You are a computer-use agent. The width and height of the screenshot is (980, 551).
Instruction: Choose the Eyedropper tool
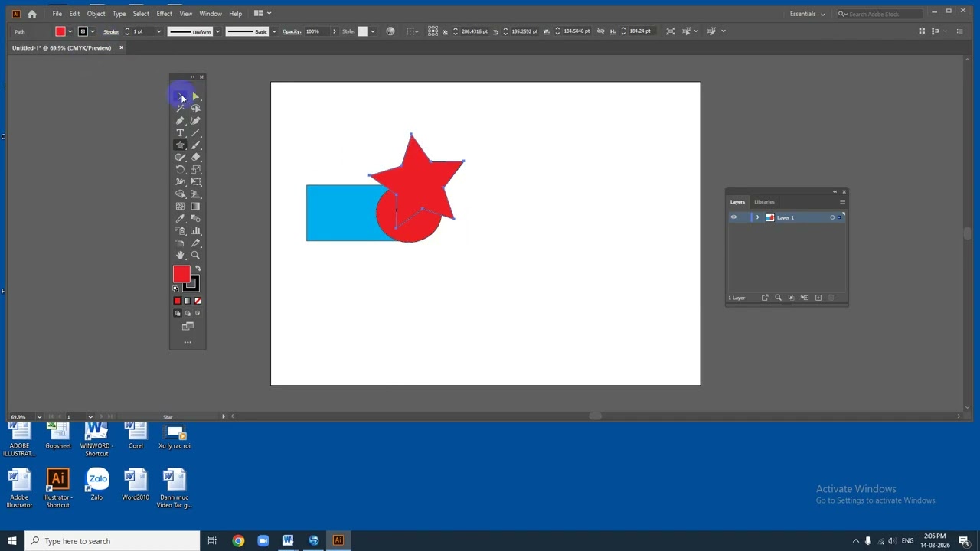[x=180, y=219]
